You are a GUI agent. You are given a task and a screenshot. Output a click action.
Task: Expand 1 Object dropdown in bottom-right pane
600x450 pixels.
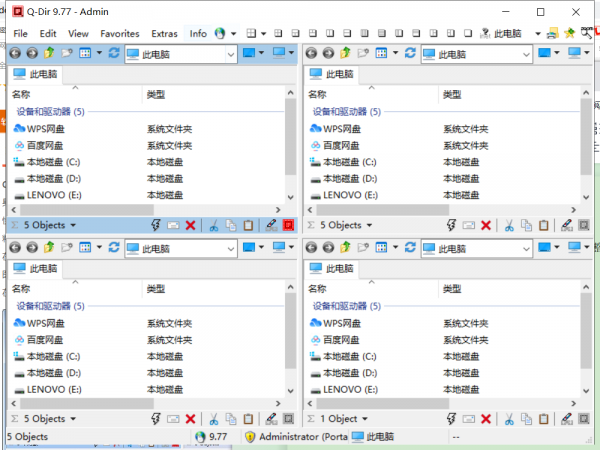click(365, 419)
